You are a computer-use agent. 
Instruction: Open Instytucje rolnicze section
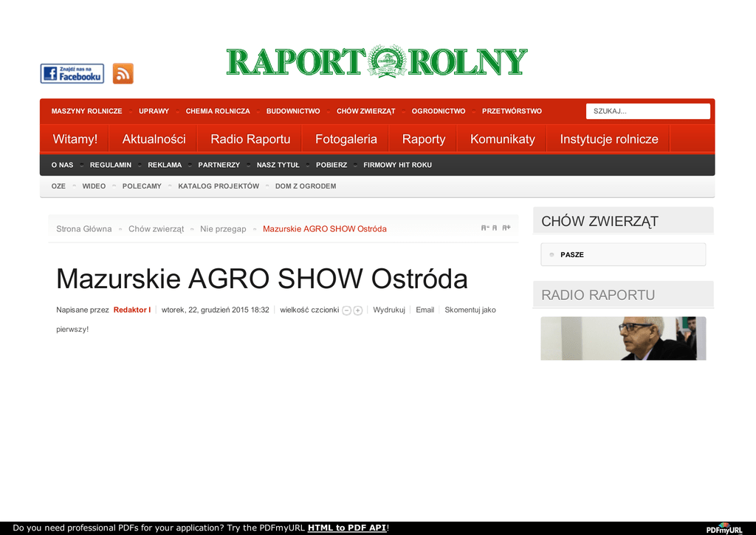click(608, 139)
